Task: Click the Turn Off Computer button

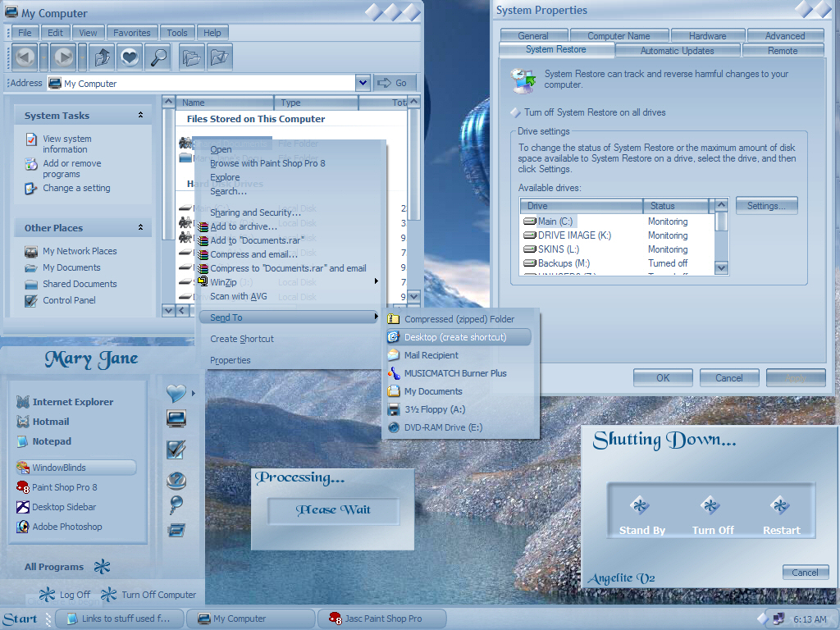Action: coord(148,595)
